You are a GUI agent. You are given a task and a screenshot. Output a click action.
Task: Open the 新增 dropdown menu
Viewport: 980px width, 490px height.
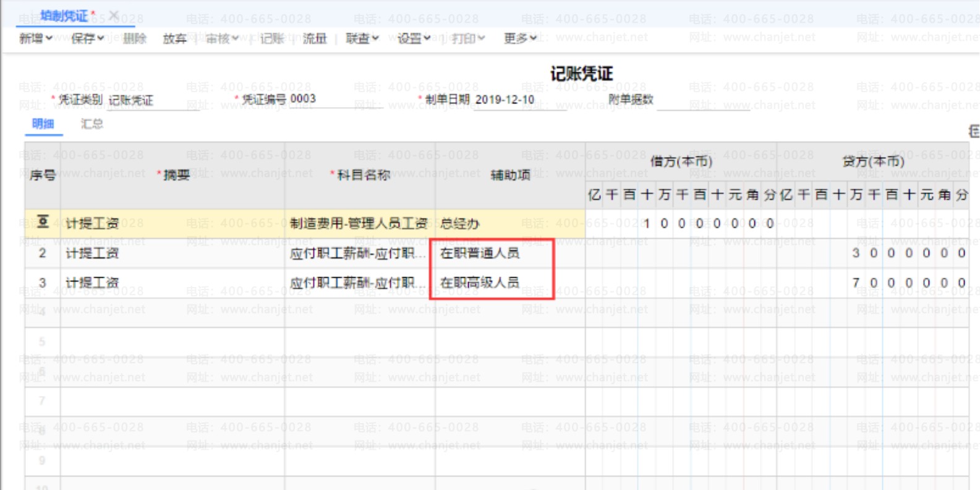pos(36,38)
